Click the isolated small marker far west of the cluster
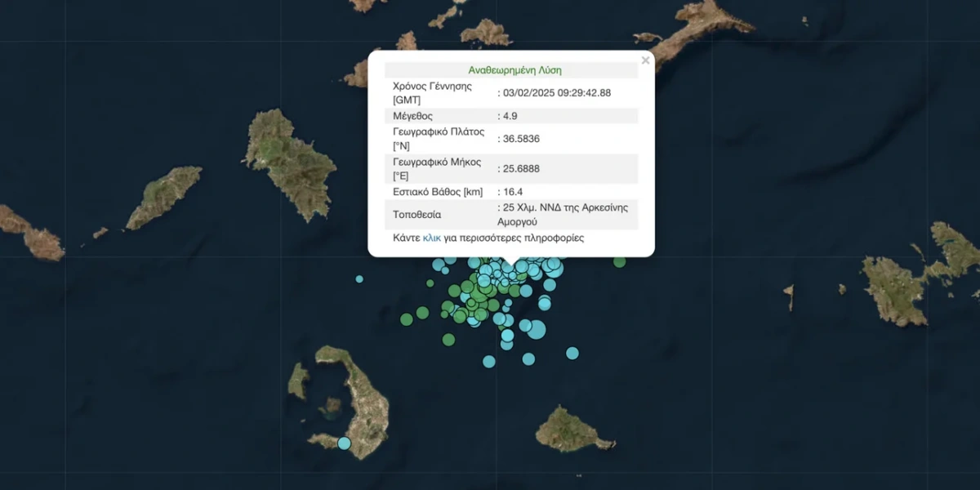The height and width of the screenshot is (490, 980). tap(359, 278)
